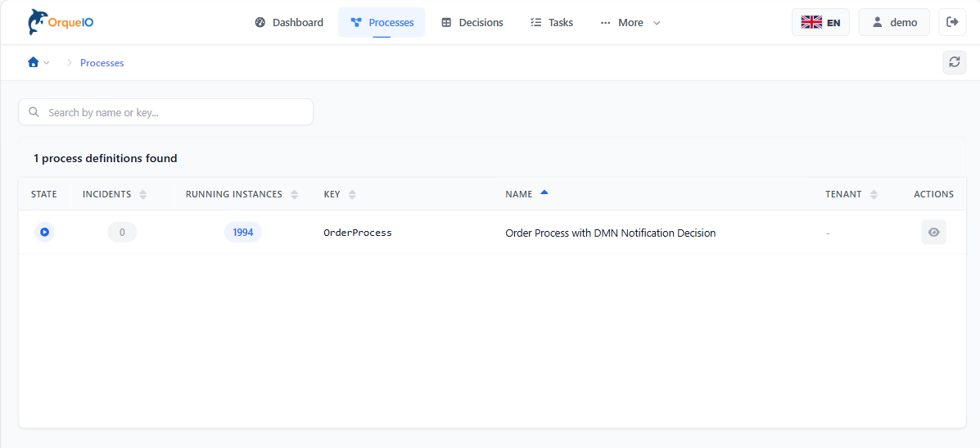
Task: Click the refresh icon button
Action: (954, 62)
